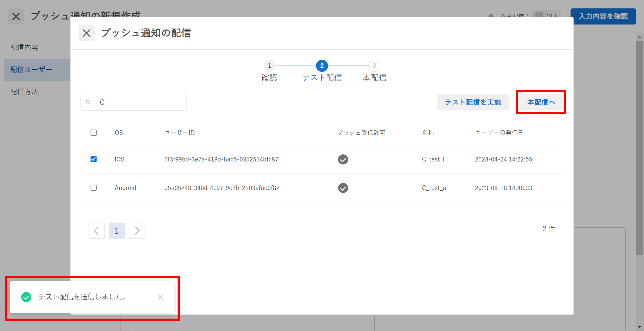Click the Android cell in the table
Image resolution: width=644 pixels, height=331 pixels.
tap(125, 188)
